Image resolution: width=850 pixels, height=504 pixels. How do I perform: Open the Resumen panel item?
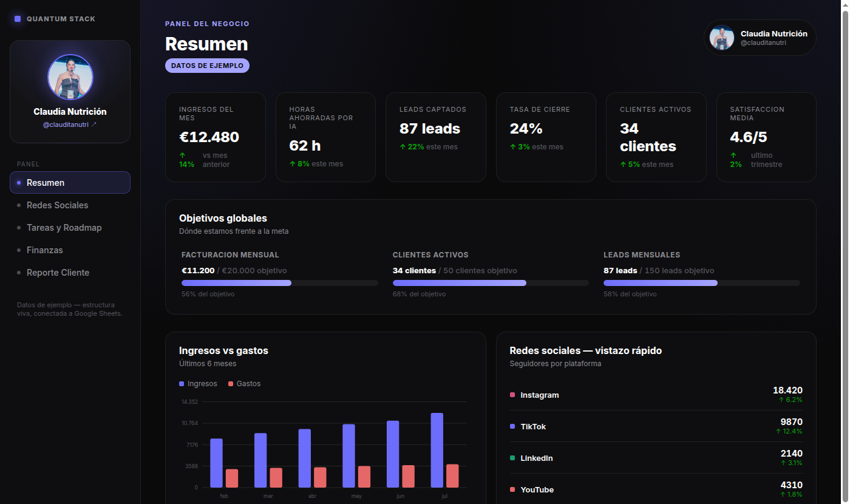tap(70, 183)
